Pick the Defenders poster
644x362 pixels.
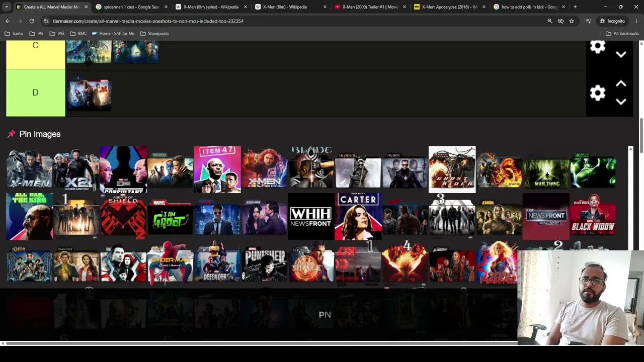(x=217, y=263)
